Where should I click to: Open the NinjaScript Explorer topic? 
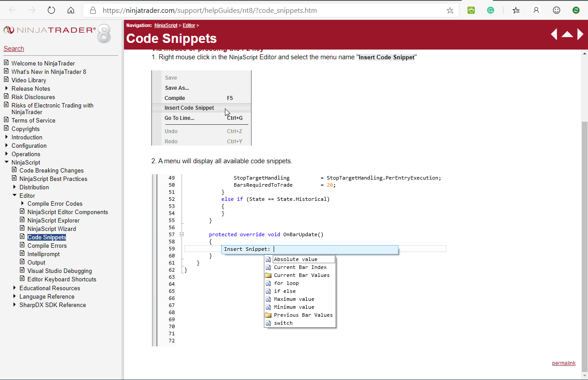54,220
